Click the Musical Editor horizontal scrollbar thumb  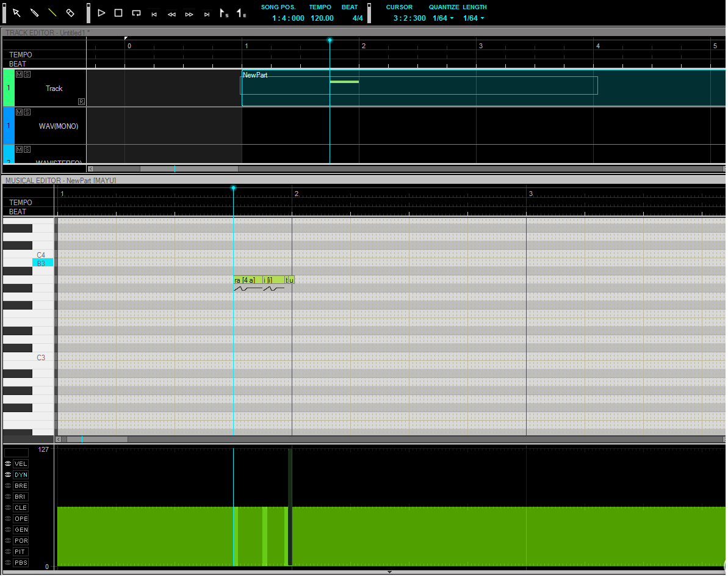tap(97, 440)
